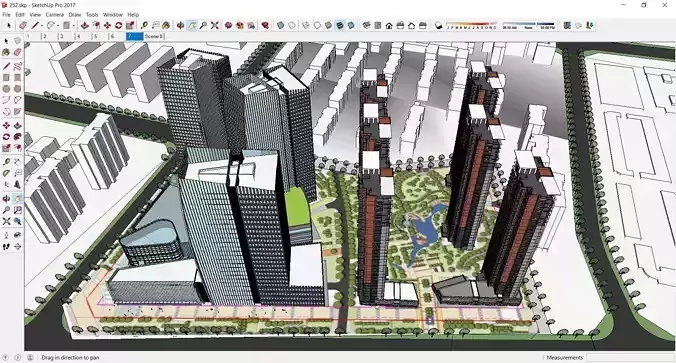Open the Draw menu
This screenshot has height=363, width=676.
pyautogui.click(x=75, y=15)
